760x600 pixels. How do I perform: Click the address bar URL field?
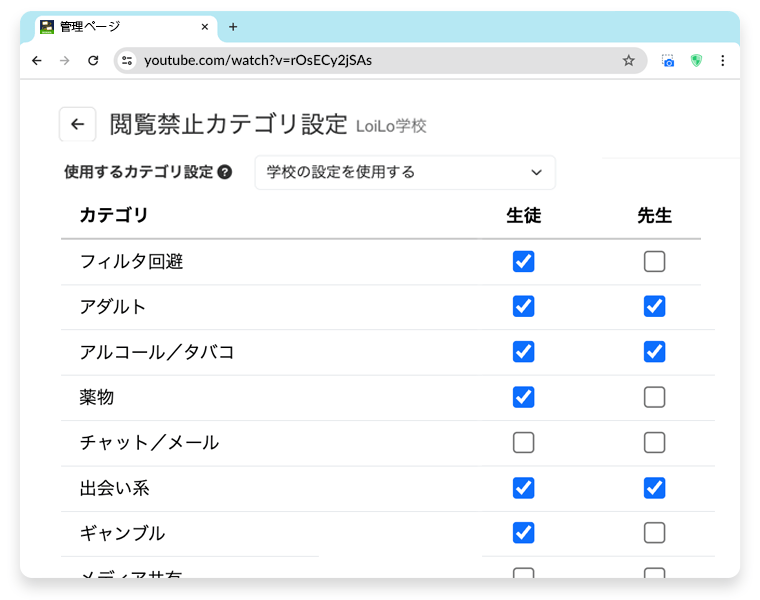(x=378, y=61)
